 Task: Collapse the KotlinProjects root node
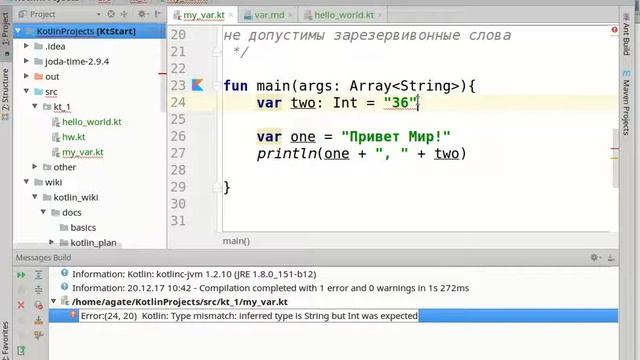coord(18,31)
